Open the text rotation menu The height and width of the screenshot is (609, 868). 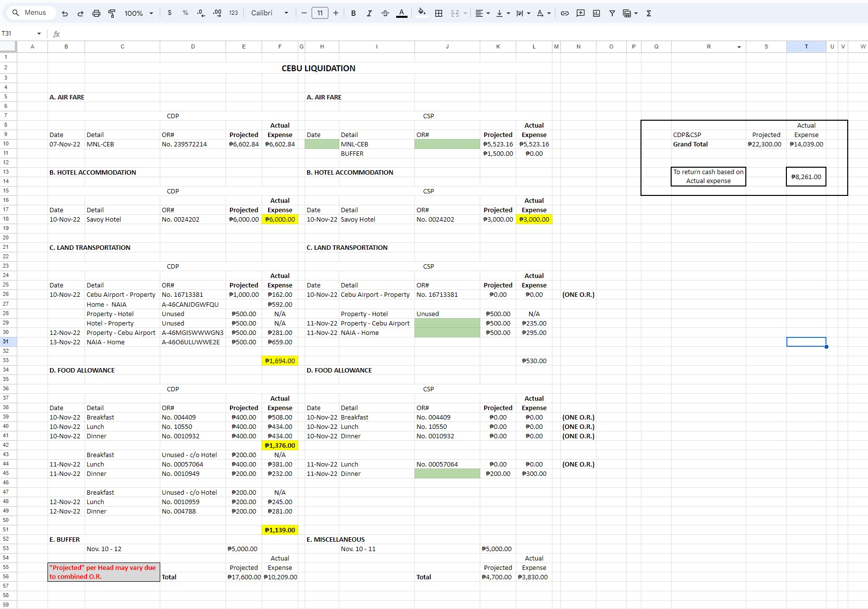click(544, 13)
